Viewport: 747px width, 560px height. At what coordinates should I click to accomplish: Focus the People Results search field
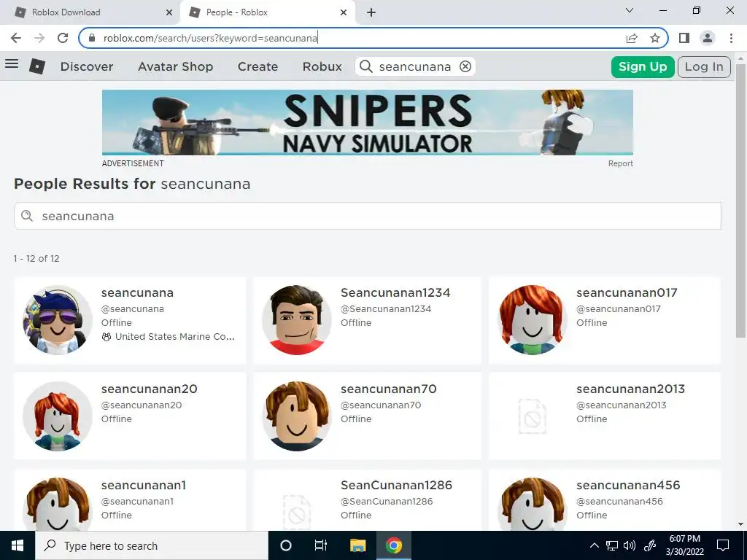tap(368, 216)
